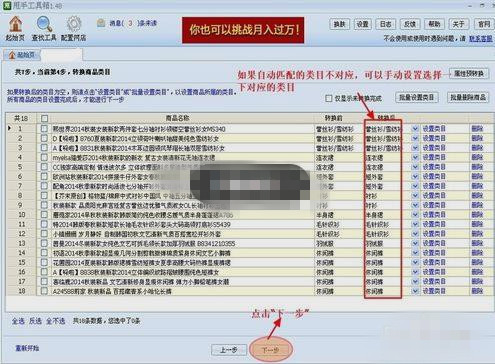
Task: Select the product name in row 18
Action: coord(112,291)
